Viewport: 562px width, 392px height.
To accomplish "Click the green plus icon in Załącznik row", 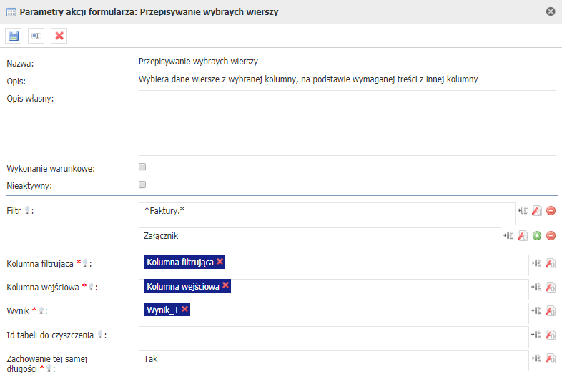I will [x=537, y=235].
